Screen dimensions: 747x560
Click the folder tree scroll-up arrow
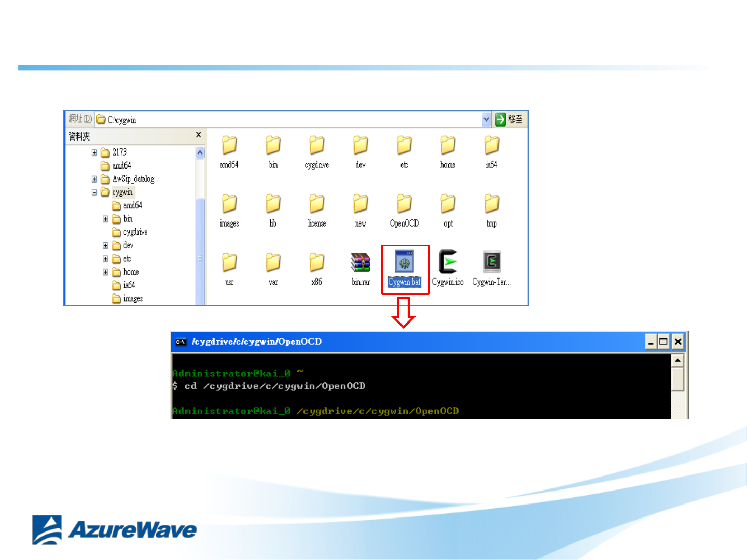coord(200,152)
